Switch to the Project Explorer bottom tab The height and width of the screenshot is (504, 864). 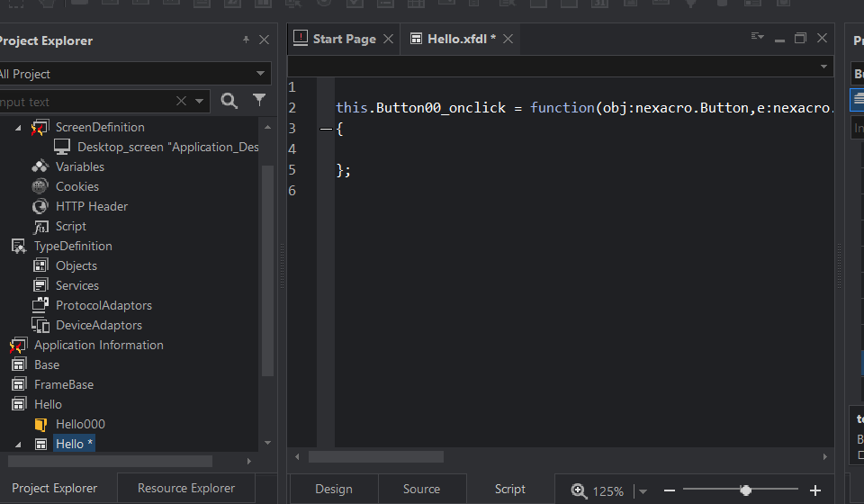click(54, 488)
